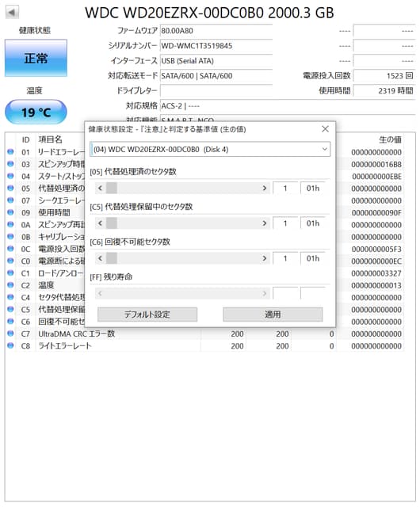Close the 健康状態設定 dialog
Screen dimensions: 420x507
[x=325, y=129]
